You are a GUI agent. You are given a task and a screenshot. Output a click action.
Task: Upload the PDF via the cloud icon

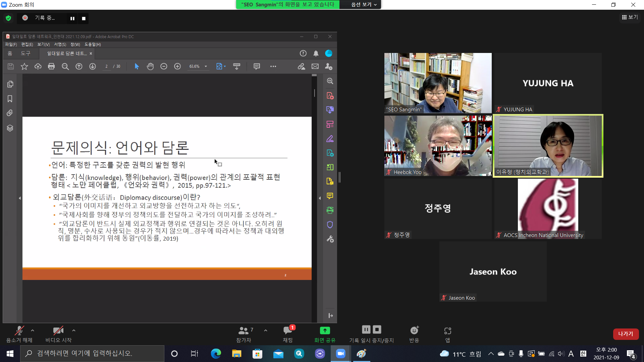[x=38, y=66]
